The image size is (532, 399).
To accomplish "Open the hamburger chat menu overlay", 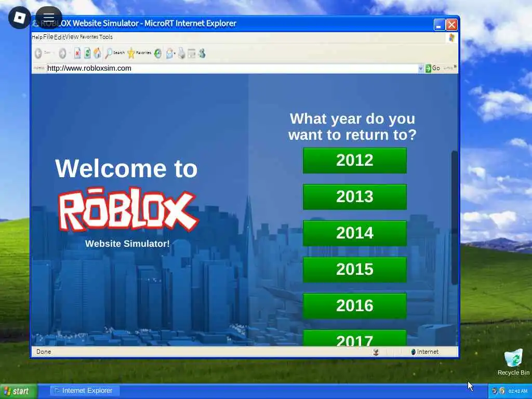I will [48, 18].
